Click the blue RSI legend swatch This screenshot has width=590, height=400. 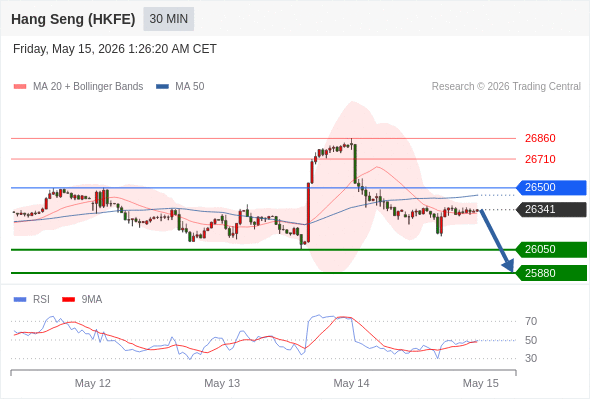[x=20, y=300]
